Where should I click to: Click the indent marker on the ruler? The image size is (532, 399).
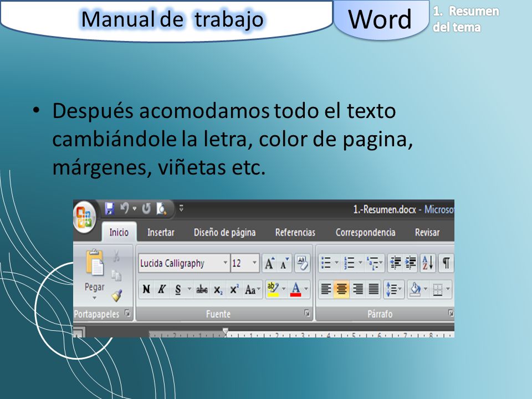(x=226, y=332)
